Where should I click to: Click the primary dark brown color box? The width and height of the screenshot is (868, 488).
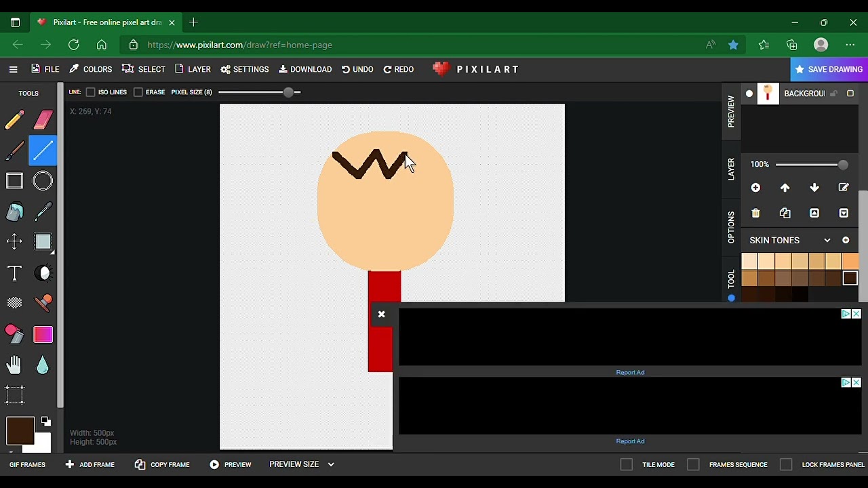20,431
